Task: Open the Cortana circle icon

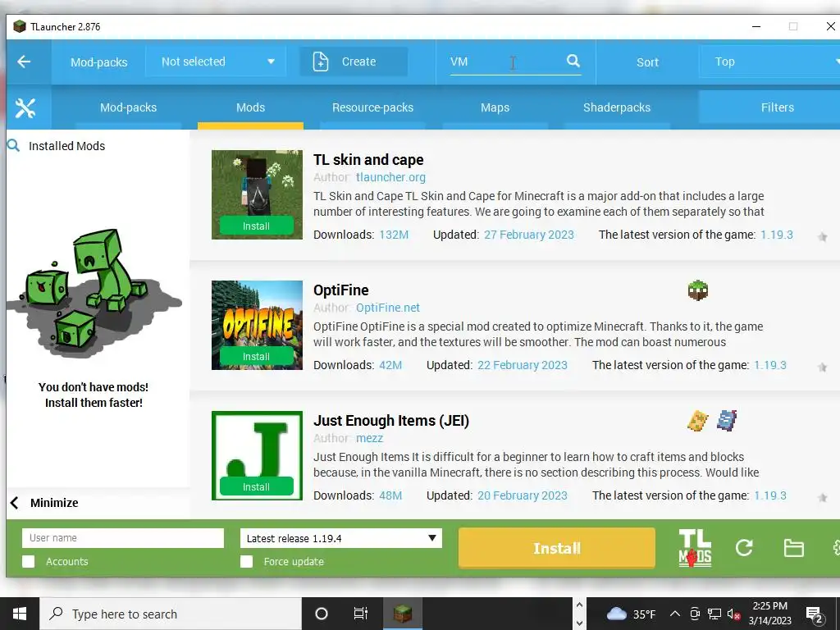Action: click(x=322, y=614)
